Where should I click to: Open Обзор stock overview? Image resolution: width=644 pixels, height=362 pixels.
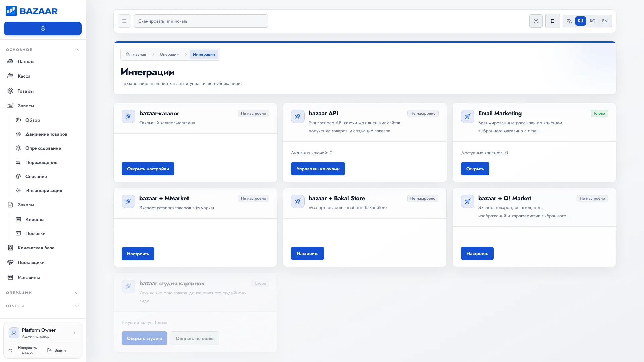(x=46, y=120)
